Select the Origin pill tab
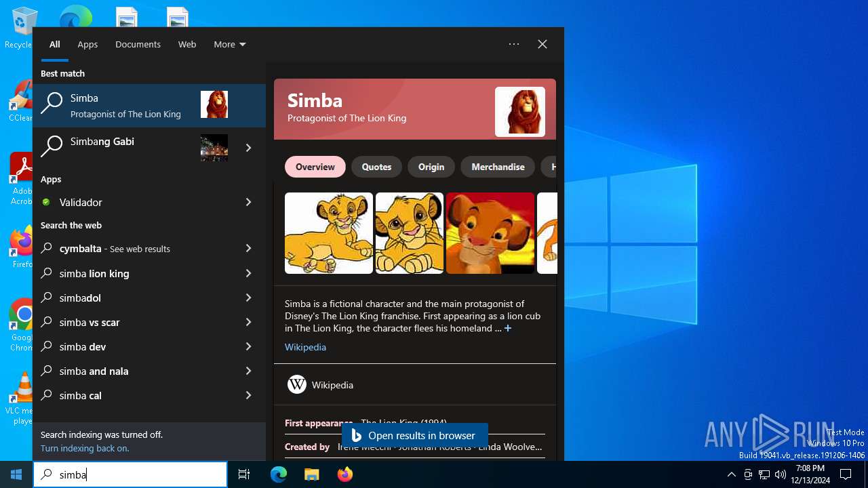The width and height of the screenshot is (868, 488). pyautogui.click(x=431, y=167)
